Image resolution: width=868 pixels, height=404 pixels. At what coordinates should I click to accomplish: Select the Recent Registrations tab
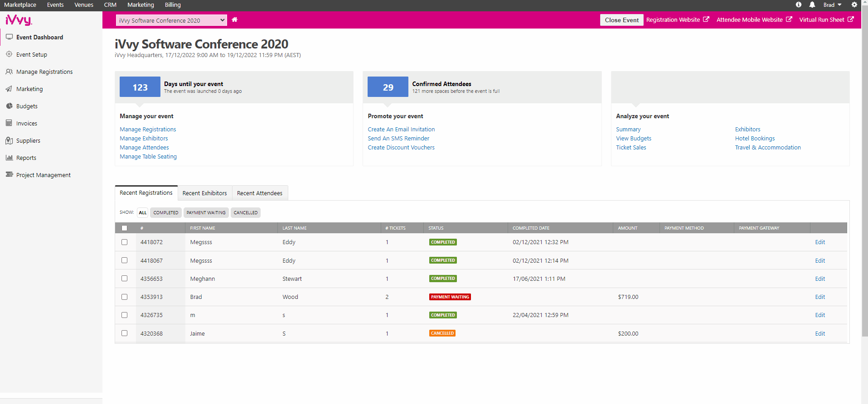146,193
